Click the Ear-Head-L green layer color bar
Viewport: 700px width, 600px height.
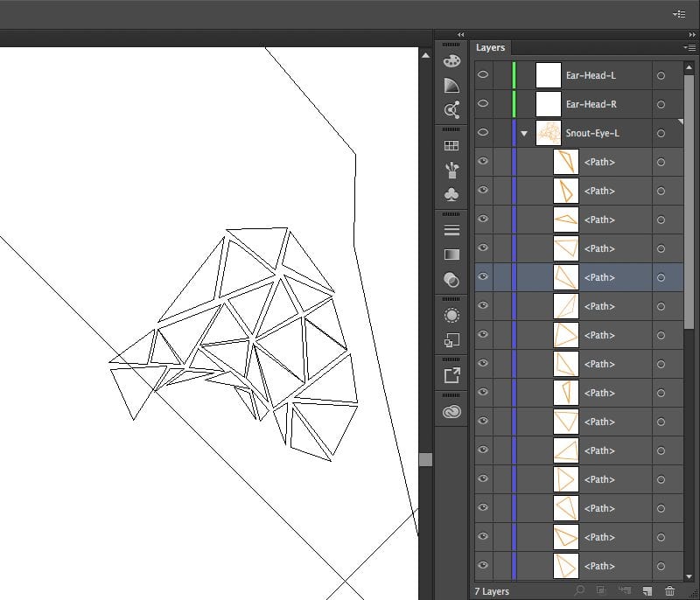coord(514,75)
